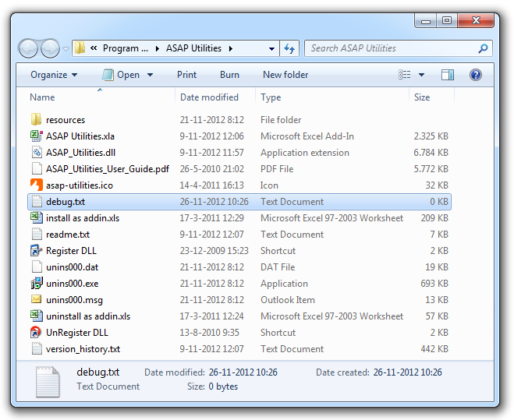Open the recent pages dropdown arrow
The height and width of the screenshot is (420, 514).
[x=66, y=49]
